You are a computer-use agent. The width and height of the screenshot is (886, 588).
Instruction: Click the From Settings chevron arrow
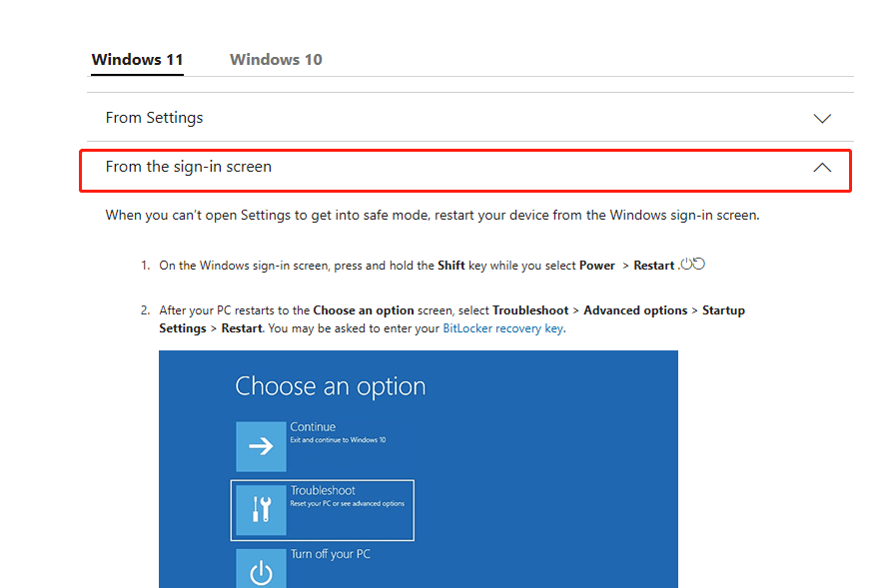(822, 118)
